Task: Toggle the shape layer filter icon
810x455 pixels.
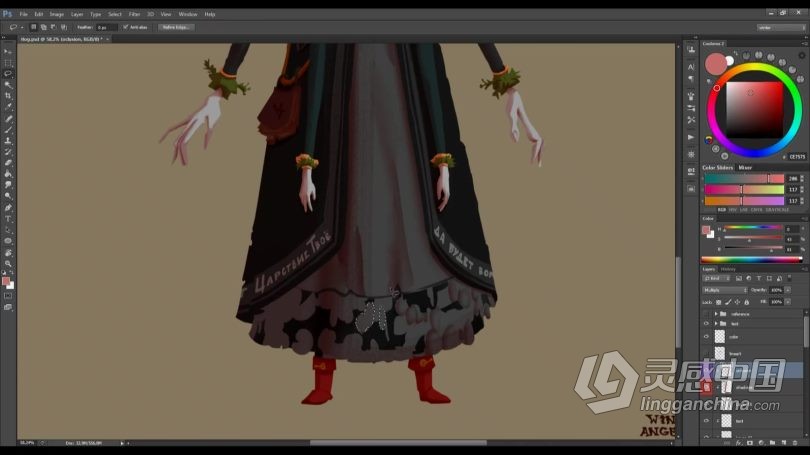Action: coord(769,278)
